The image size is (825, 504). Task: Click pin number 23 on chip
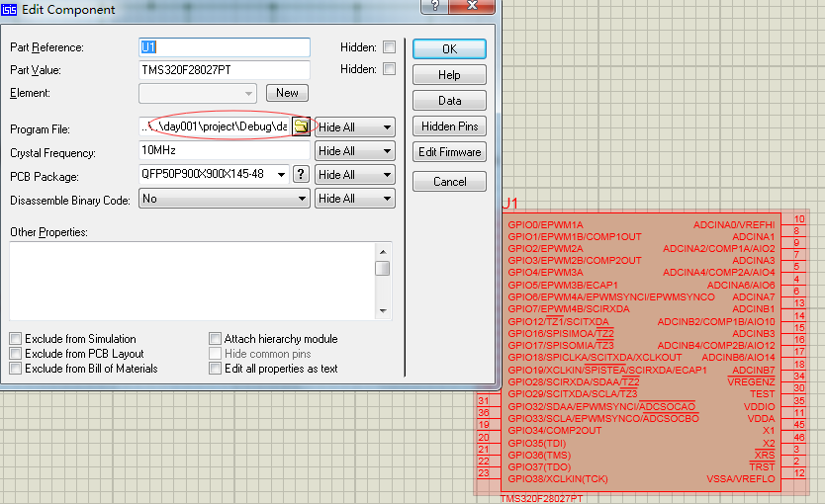[x=484, y=473]
